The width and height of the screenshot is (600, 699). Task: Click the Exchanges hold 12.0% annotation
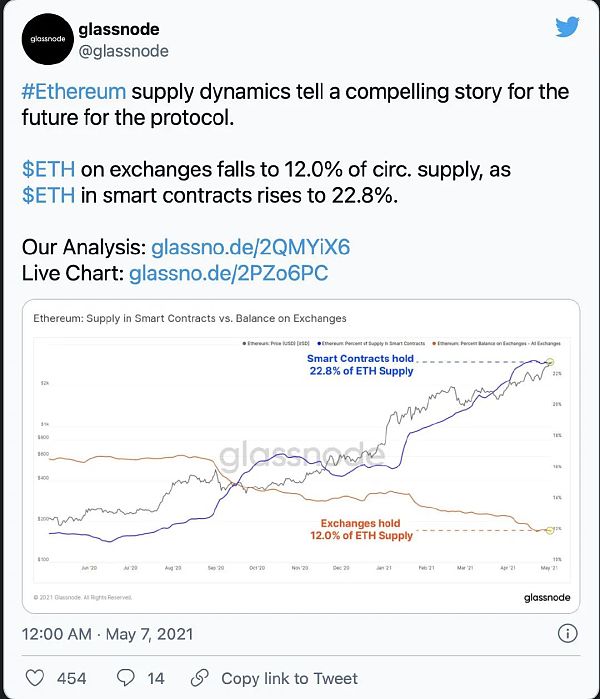coord(360,529)
